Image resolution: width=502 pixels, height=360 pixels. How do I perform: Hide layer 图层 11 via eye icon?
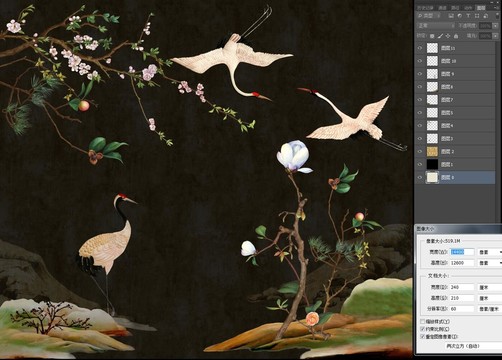tap(420, 48)
